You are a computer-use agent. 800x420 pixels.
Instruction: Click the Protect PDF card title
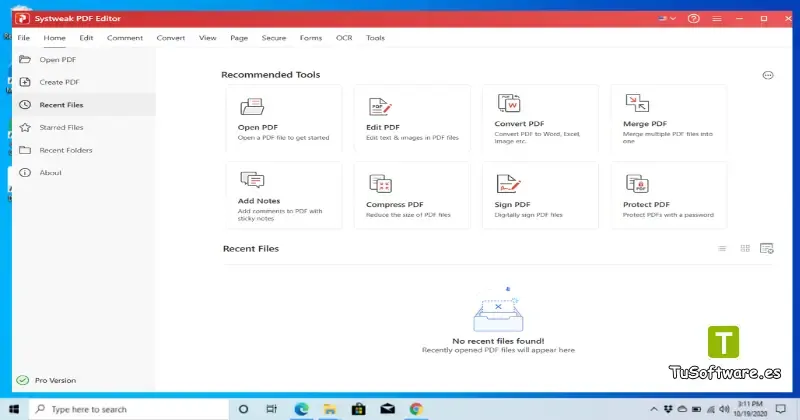pos(646,205)
